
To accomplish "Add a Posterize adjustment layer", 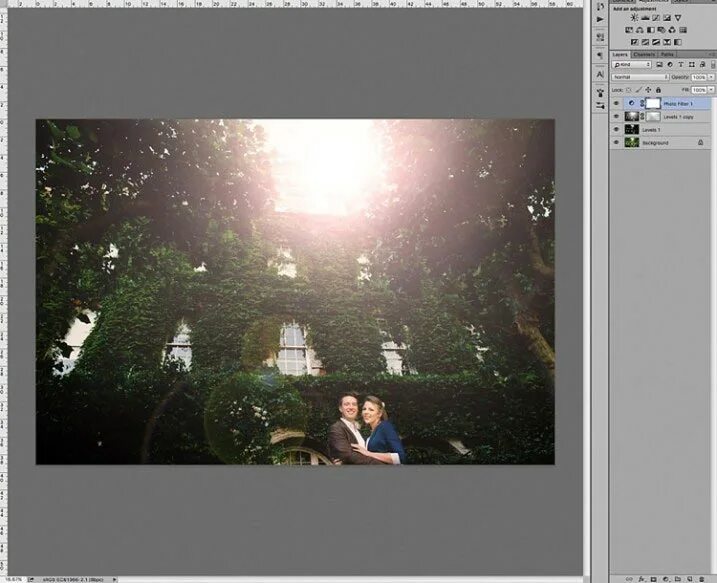I will coord(645,42).
